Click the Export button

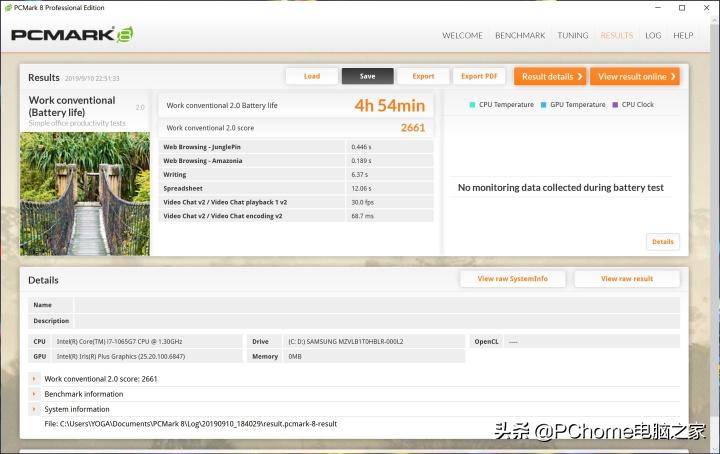[423, 76]
